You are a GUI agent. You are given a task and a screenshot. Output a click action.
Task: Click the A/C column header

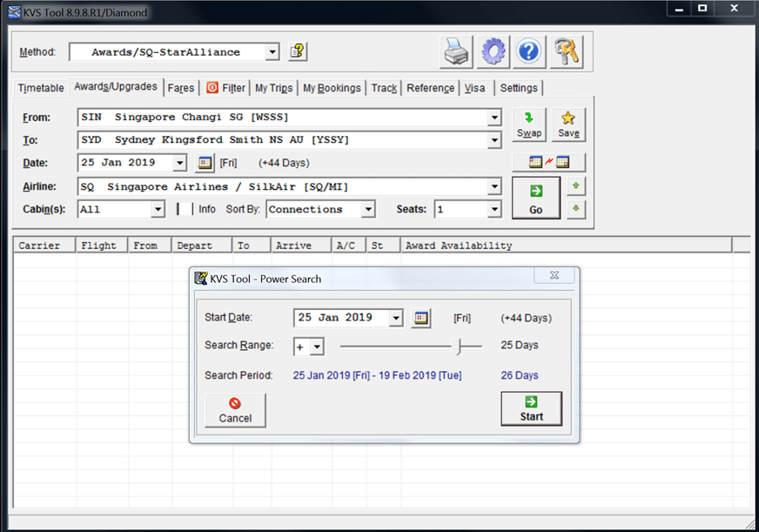[349, 246]
